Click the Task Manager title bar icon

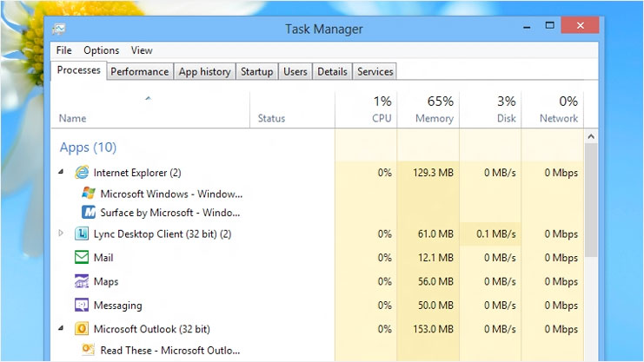(59, 30)
